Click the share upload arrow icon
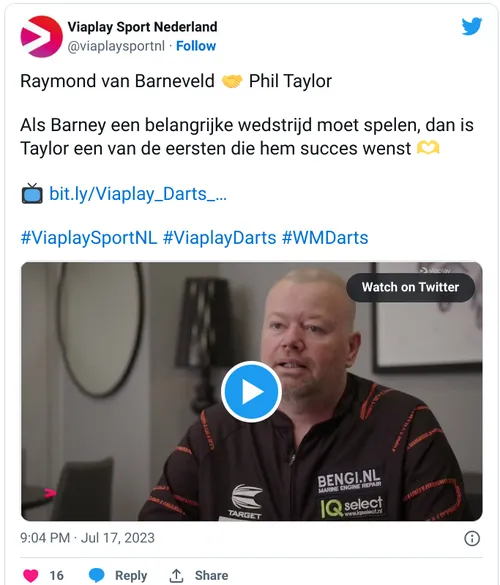Screen dimensions: 500x585 176,575
